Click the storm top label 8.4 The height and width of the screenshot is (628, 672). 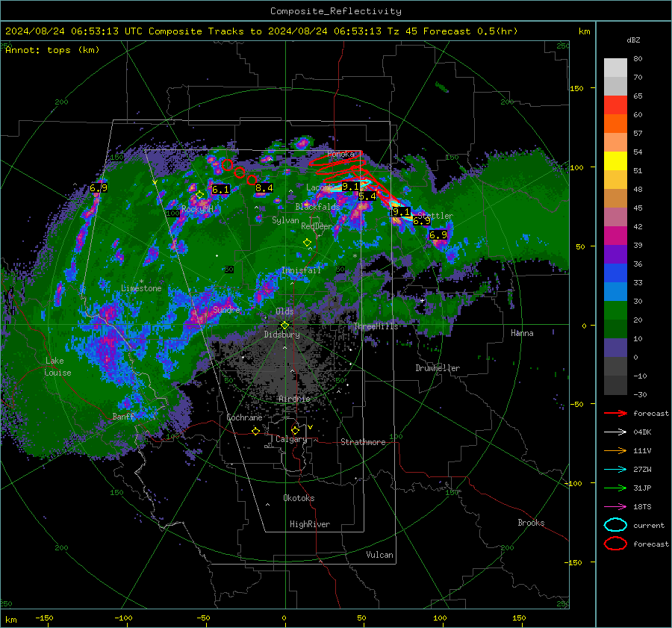point(264,187)
